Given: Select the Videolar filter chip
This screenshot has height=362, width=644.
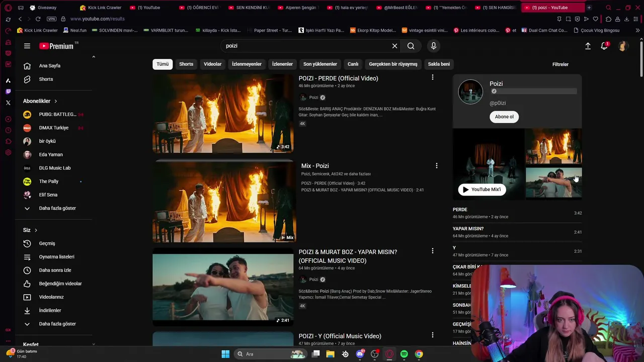Looking at the screenshot, I should 212,64.
